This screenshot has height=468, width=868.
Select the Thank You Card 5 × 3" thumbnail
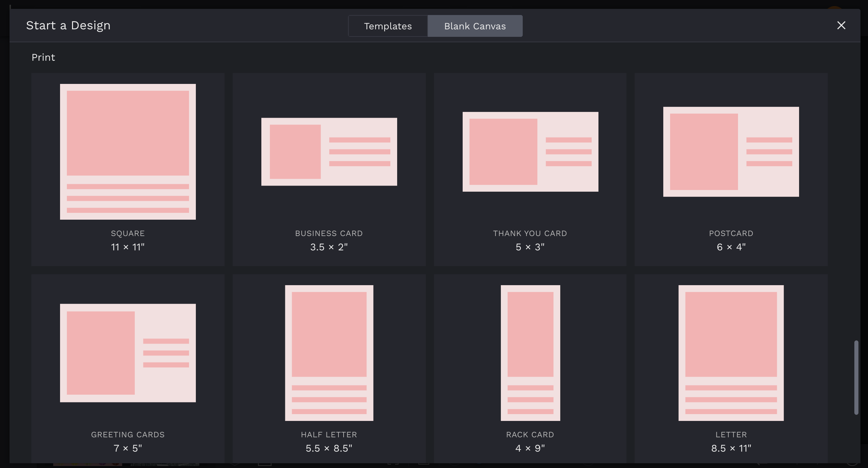pos(530,152)
